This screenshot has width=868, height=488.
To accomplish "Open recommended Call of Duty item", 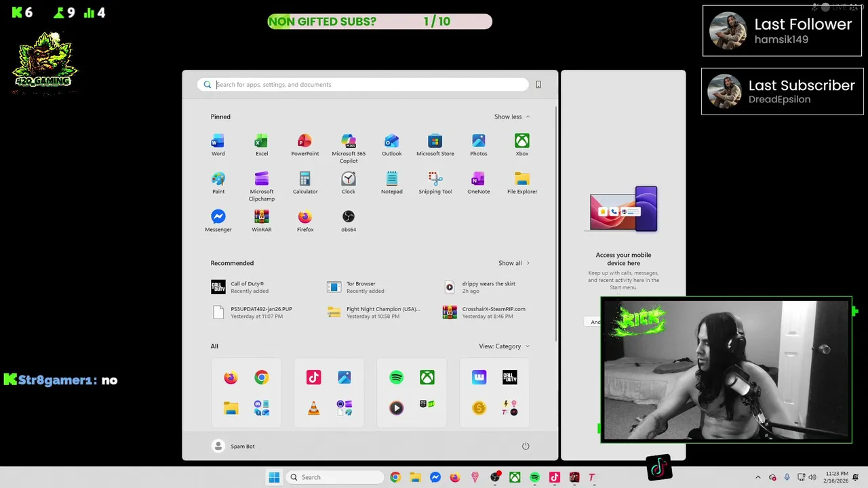I will [x=241, y=287].
